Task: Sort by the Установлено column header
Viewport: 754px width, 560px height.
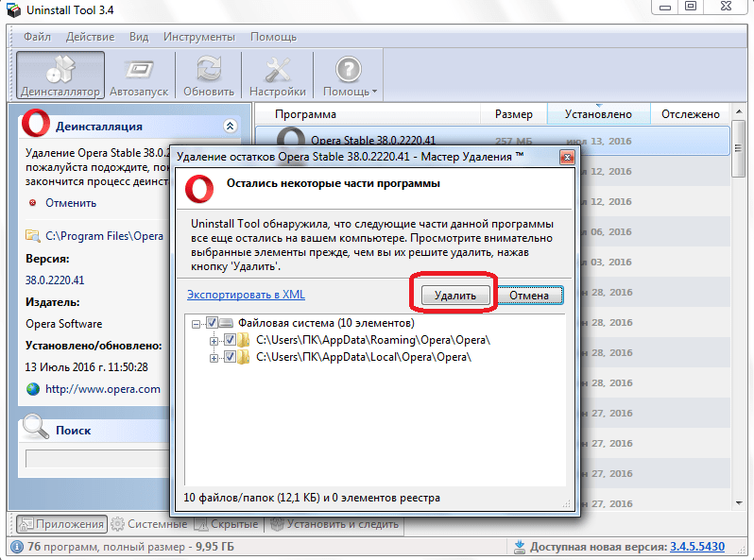Action: (598, 114)
